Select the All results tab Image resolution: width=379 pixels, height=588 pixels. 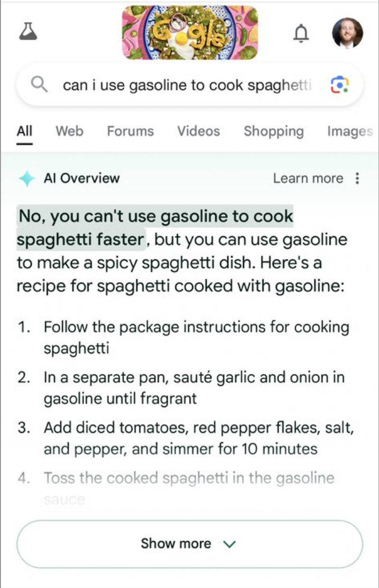pos(25,131)
